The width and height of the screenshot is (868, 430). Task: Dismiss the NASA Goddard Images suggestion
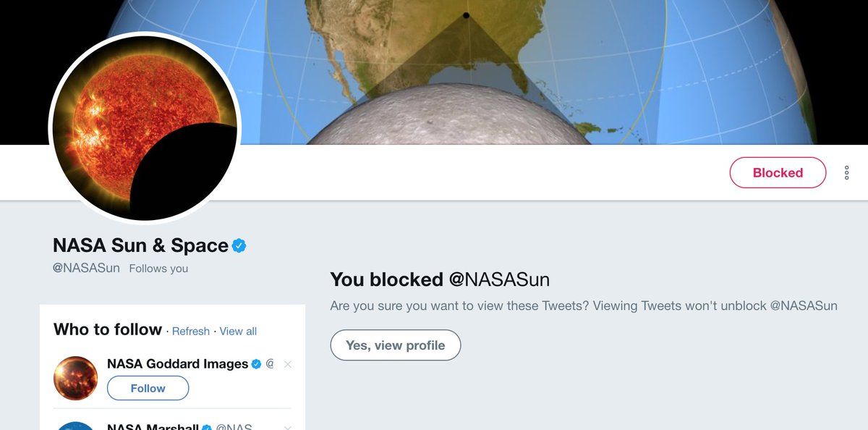tap(288, 364)
